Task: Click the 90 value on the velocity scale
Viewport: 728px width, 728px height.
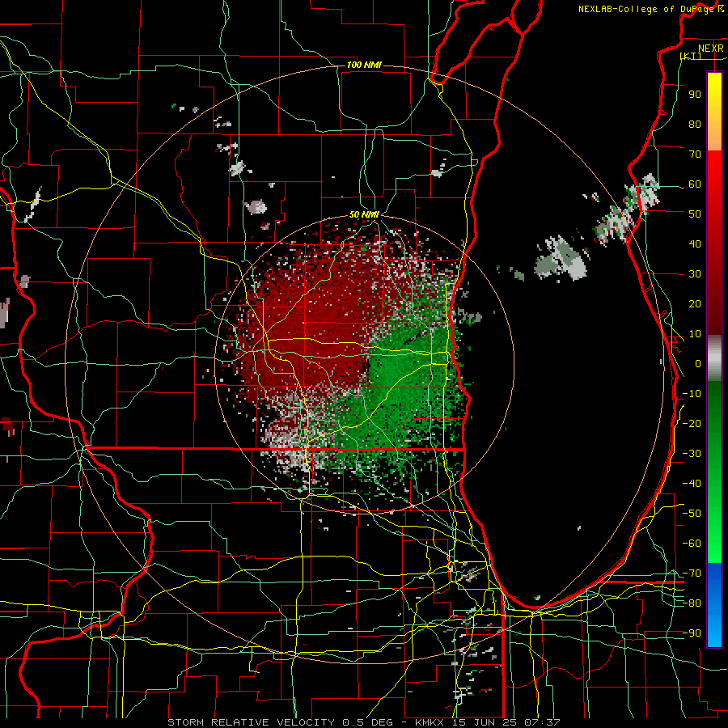Action: pyautogui.click(x=695, y=95)
